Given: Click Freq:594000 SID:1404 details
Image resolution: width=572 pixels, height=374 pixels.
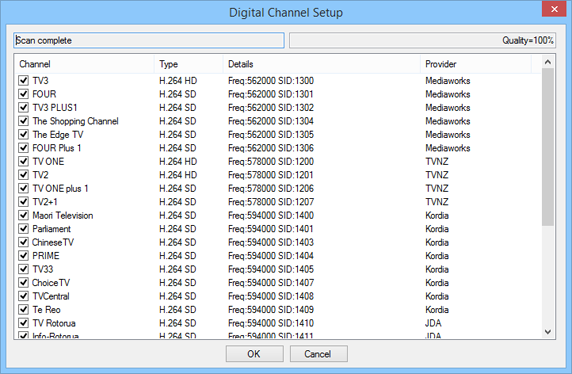Looking at the screenshot, I should 271,256.
